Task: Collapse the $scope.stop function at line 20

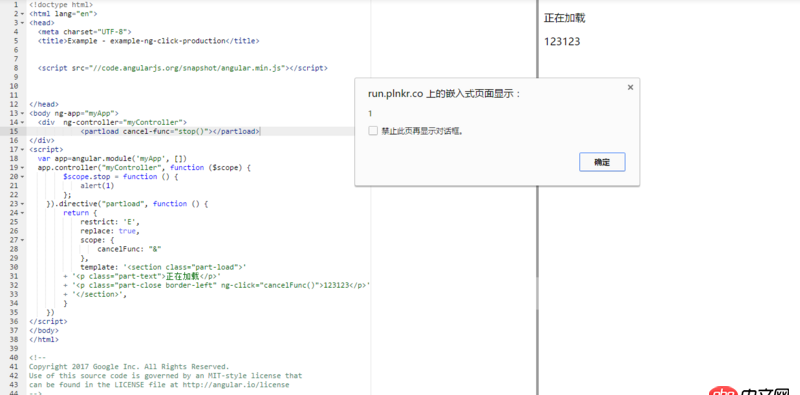Action: pos(22,177)
